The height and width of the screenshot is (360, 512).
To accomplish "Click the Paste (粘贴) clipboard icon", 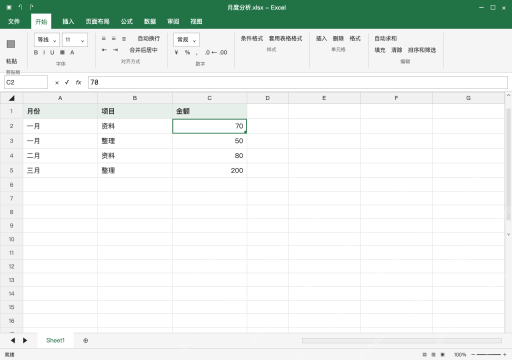I will (11, 44).
